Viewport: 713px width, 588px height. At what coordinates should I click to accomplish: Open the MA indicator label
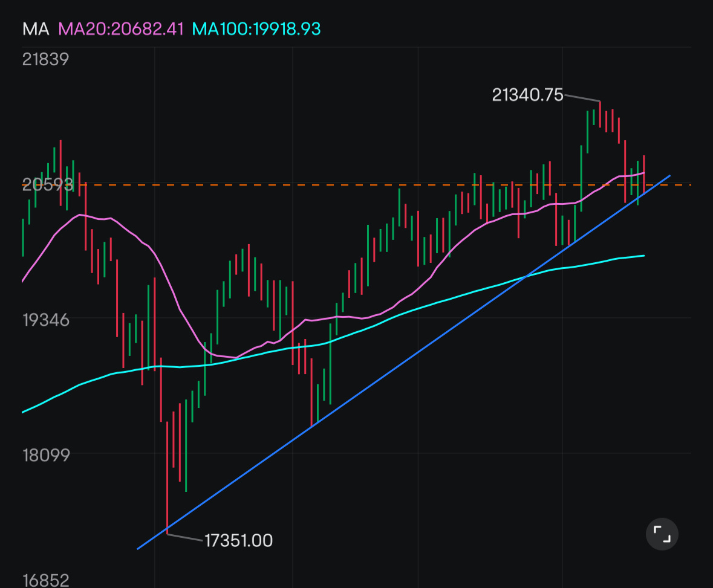[x=36, y=29]
